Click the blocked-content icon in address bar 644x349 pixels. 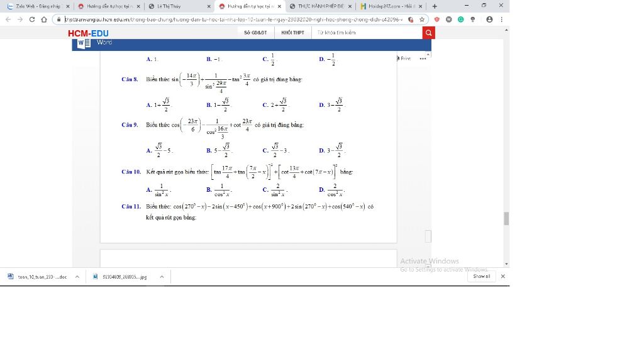pos(410,19)
